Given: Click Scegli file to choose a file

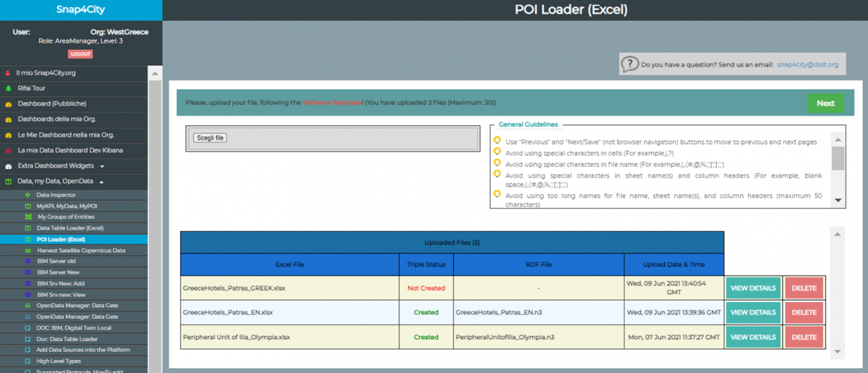Looking at the screenshot, I should click(210, 138).
